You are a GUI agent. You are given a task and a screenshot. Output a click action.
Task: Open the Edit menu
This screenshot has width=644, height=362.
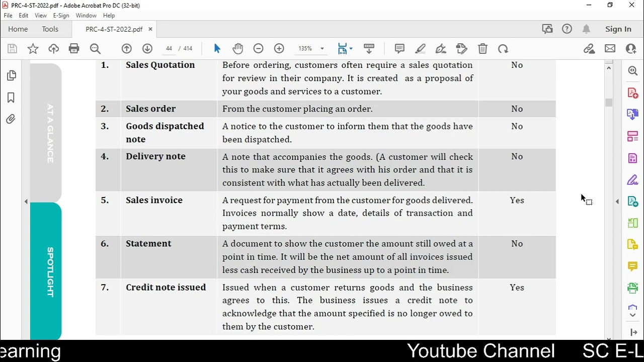coord(24,16)
